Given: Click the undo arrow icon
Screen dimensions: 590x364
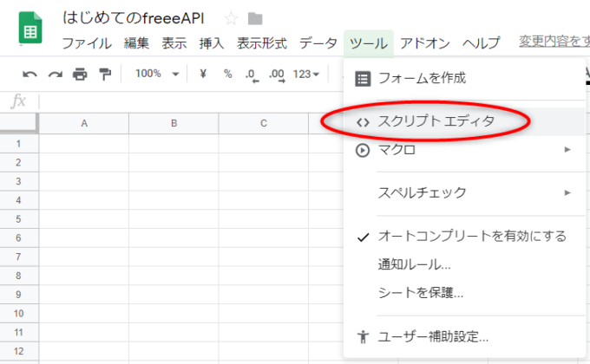Looking at the screenshot, I should coord(29,74).
